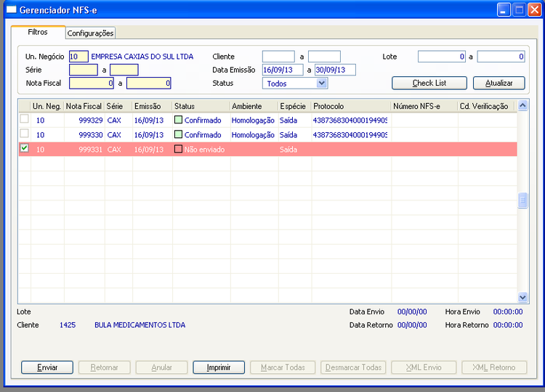Click the Check List button
This screenshot has height=392, width=545.
click(429, 83)
